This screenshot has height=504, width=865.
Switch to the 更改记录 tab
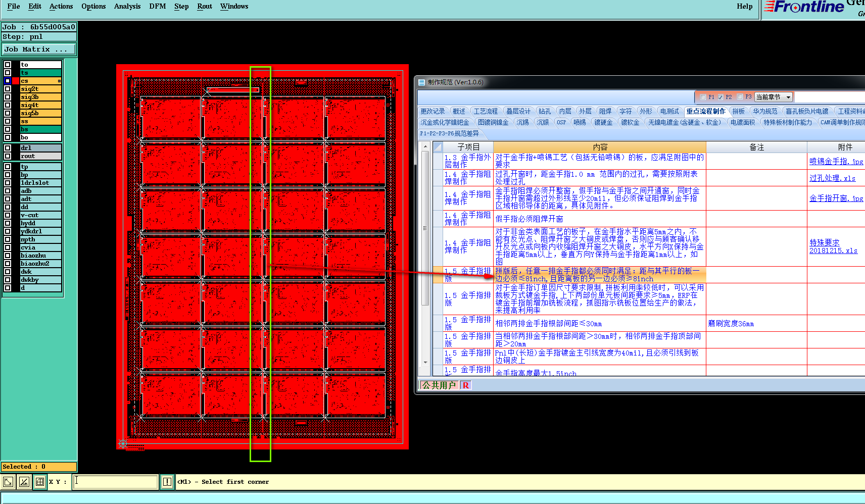click(x=433, y=111)
